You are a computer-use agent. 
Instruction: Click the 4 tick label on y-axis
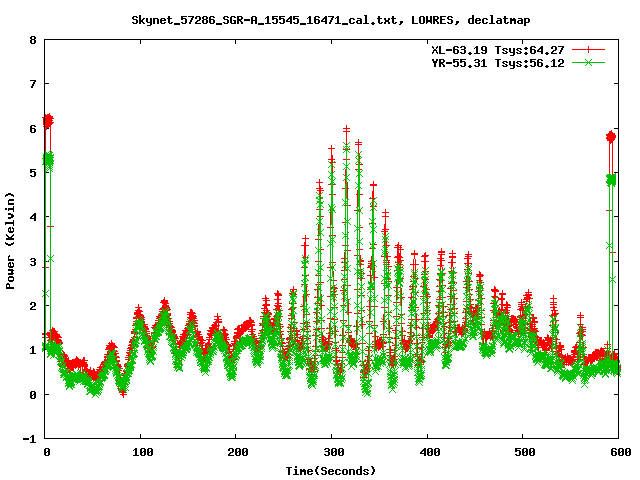33,218
